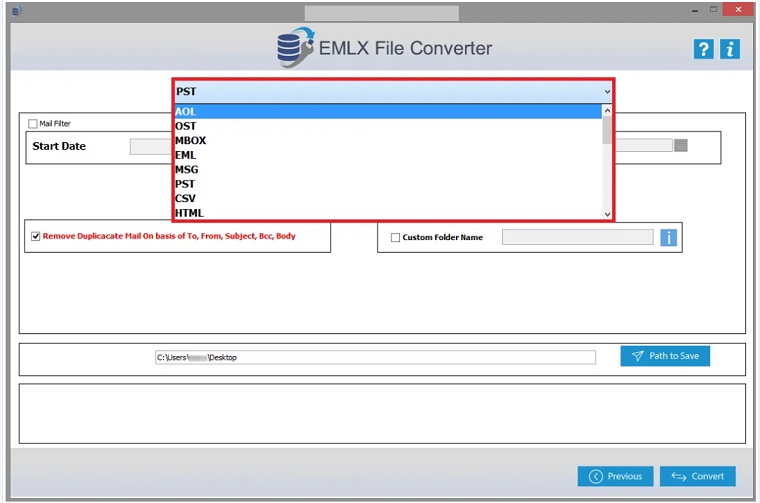Viewport: 760px width, 503px height.
Task: Minimize the EMLX File Converter window
Action: click(695, 10)
